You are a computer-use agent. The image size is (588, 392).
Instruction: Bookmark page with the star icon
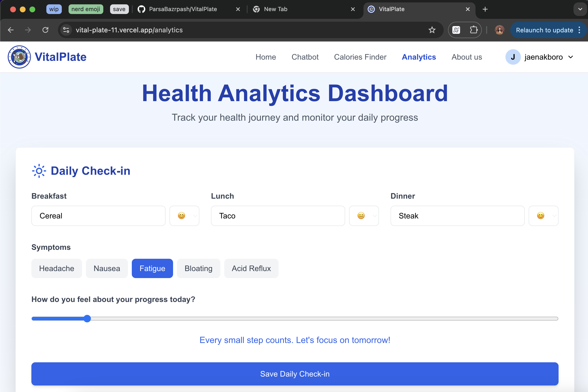[432, 30]
